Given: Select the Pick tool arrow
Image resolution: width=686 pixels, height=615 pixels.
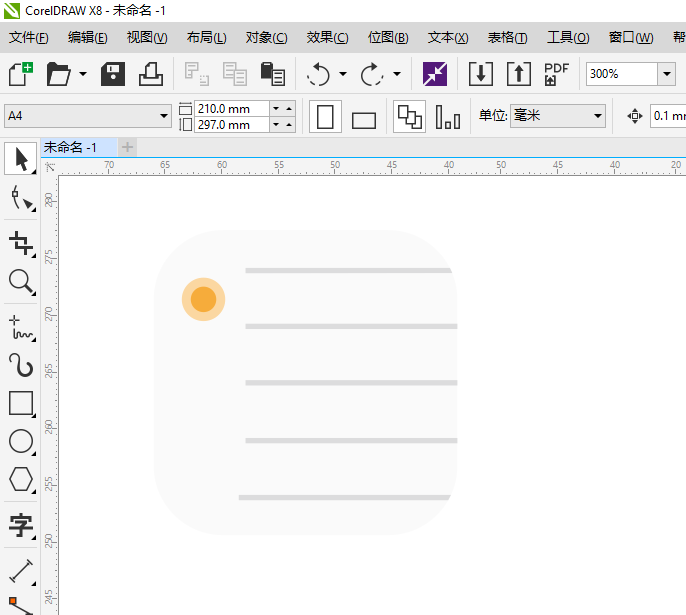Looking at the screenshot, I should coord(20,159).
